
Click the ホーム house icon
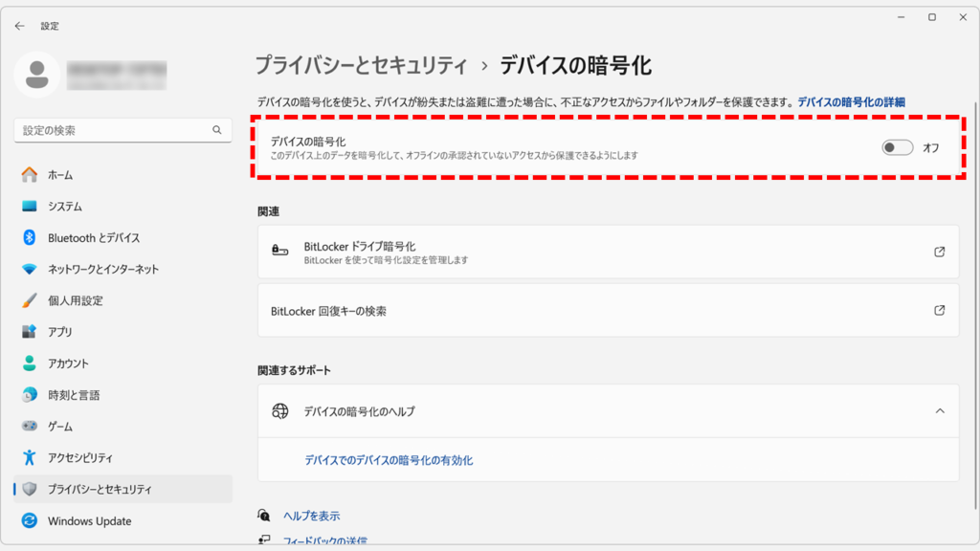[x=30, y=175]
